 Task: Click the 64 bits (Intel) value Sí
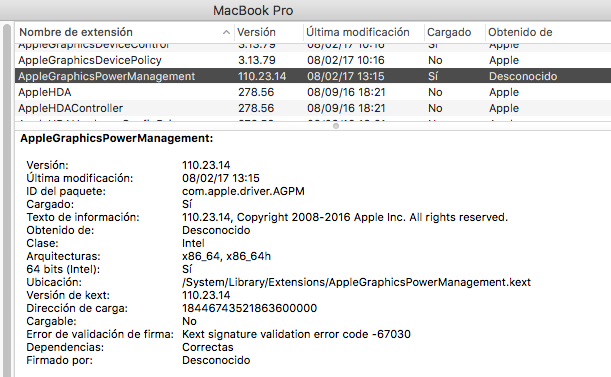(x=187, y=269)
